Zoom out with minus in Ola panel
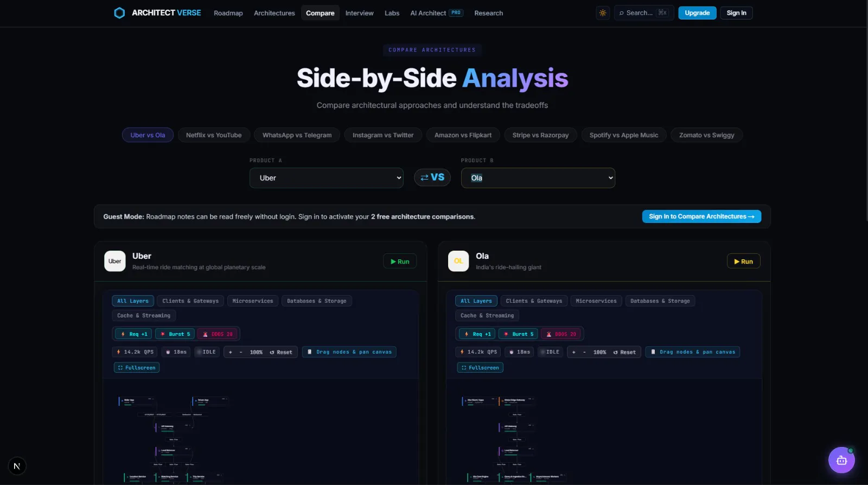 pos(584,352)
